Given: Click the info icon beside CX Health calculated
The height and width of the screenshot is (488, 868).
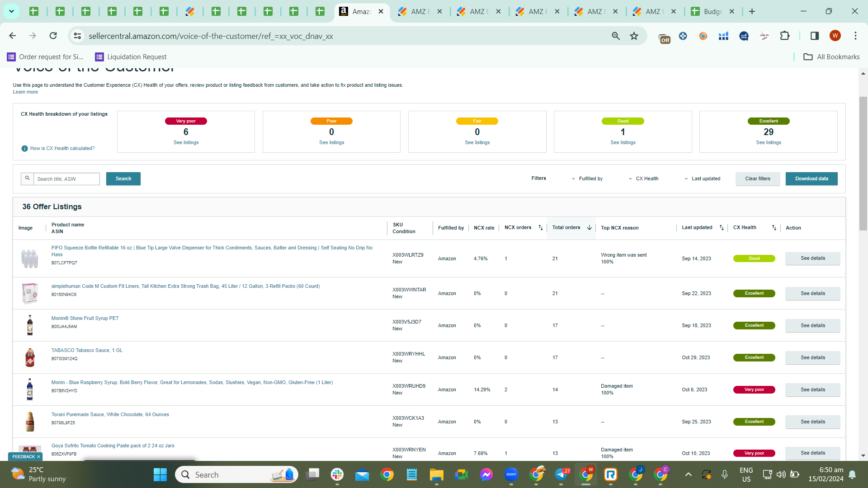Looking at the screenshot, I should click(24, 149).
